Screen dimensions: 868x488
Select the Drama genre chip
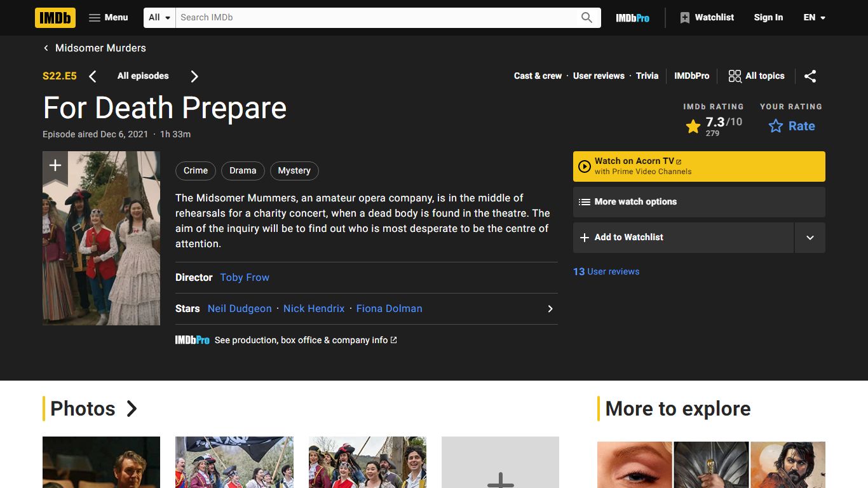click(x=243, y=171)
